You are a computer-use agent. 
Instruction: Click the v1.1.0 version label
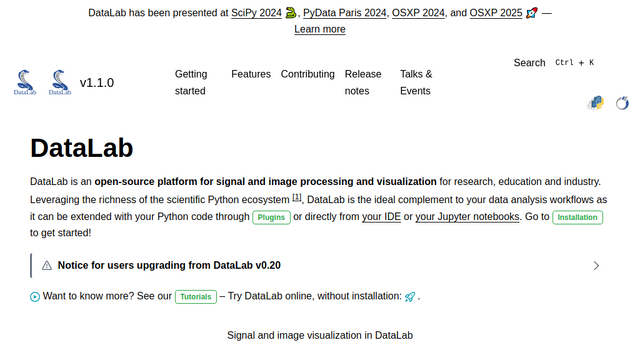tap(97, 83)
